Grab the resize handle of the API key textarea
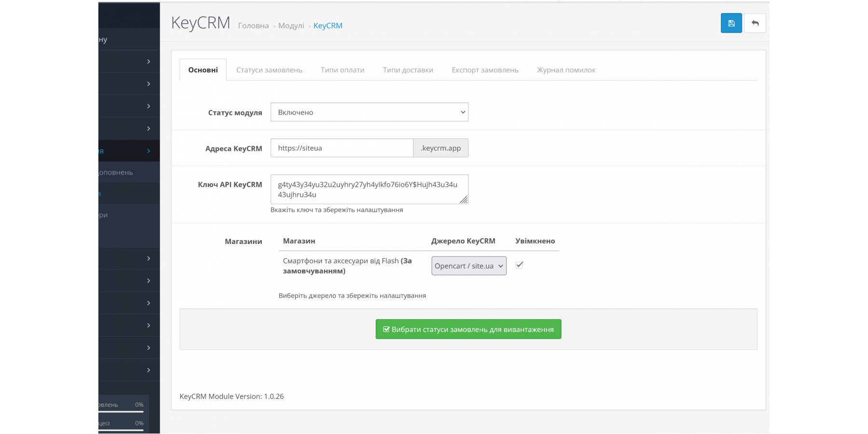 [x=463, y=199]
